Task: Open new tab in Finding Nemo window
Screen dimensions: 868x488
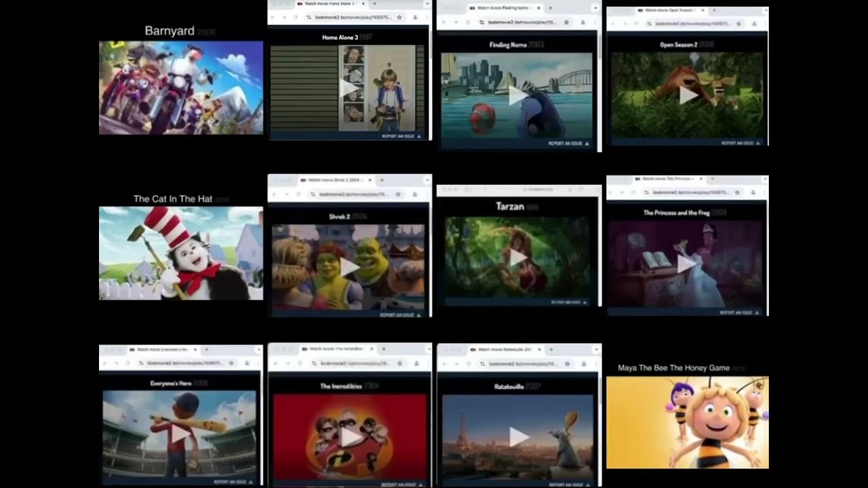Action: (549, 8)
